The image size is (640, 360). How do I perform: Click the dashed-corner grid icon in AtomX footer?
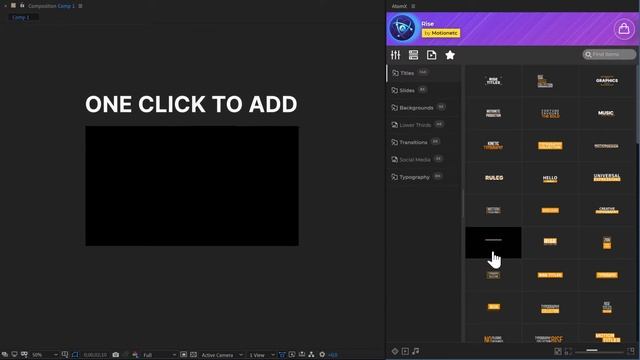point(569,351)
